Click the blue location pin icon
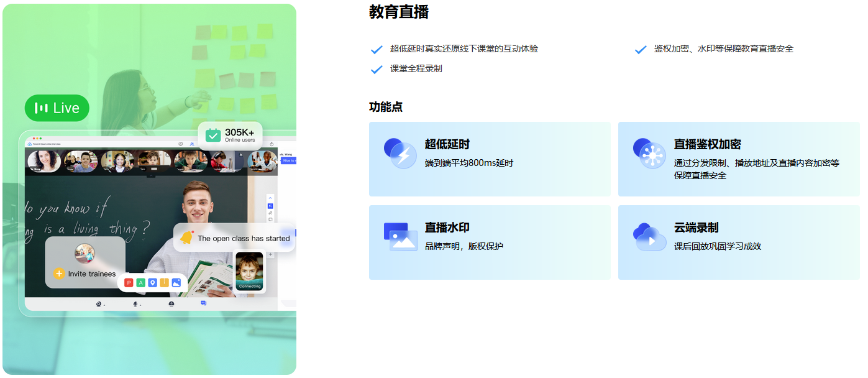Image resolution: width=868 pixels, height=378 pixels. [152, 282]
